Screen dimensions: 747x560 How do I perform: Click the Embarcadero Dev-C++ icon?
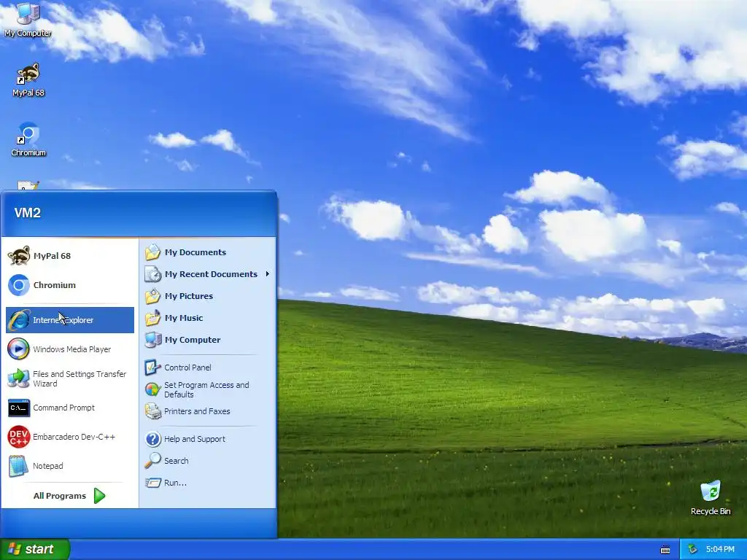(x=19, y=437)
